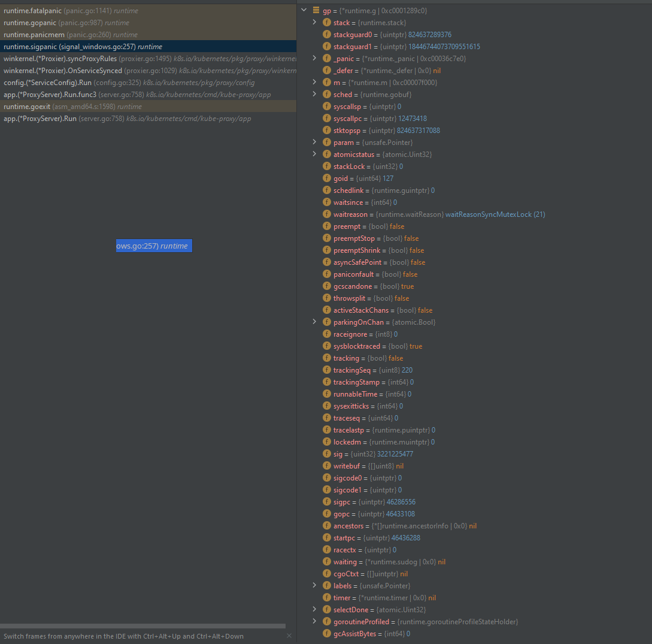This screenshot has height=644, width=652.
Task: Select the cgoCtxt variable row
Action: (474, 574)
